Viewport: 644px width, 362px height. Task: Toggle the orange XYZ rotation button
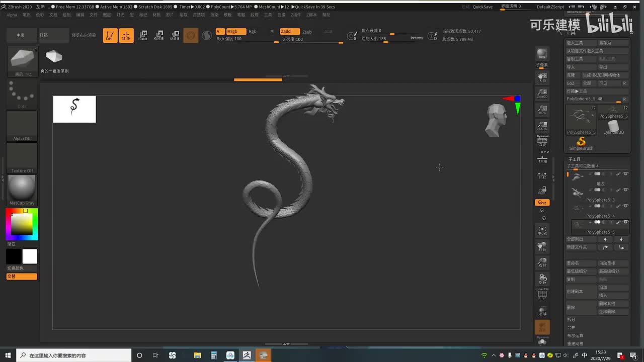(x=542, y=203)
